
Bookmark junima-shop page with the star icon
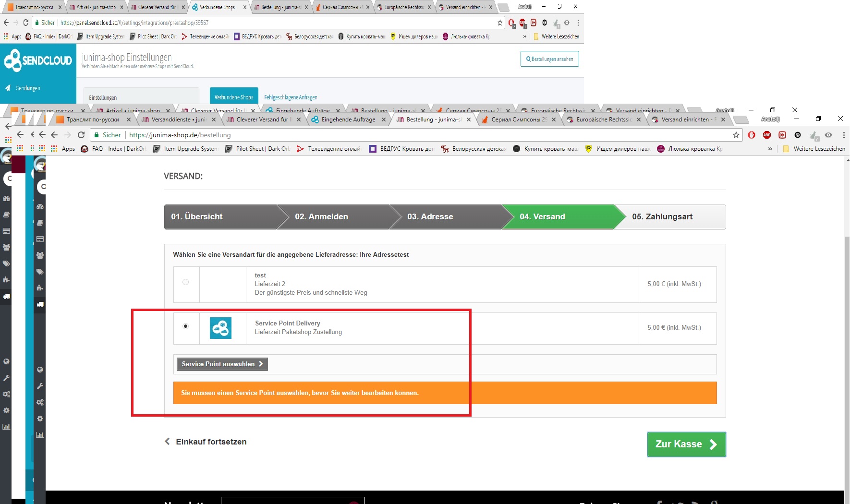click(736, 135)
